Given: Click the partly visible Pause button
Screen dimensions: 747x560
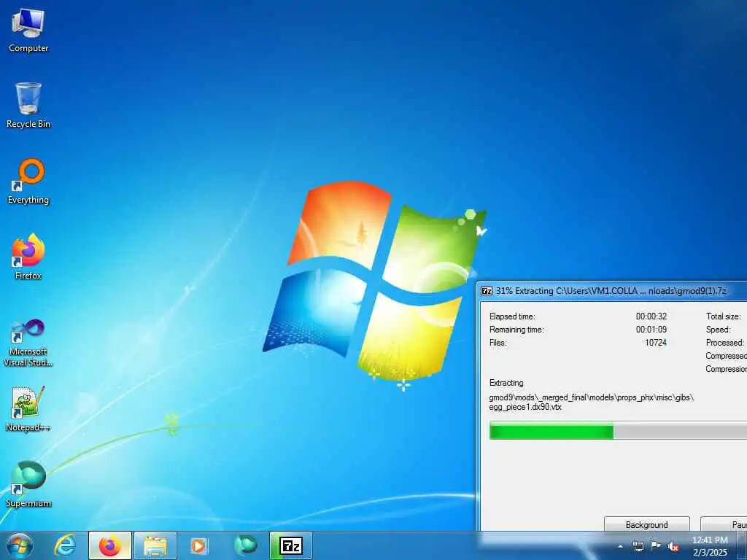Looking at the screenshot, I should tap(724, 525).
